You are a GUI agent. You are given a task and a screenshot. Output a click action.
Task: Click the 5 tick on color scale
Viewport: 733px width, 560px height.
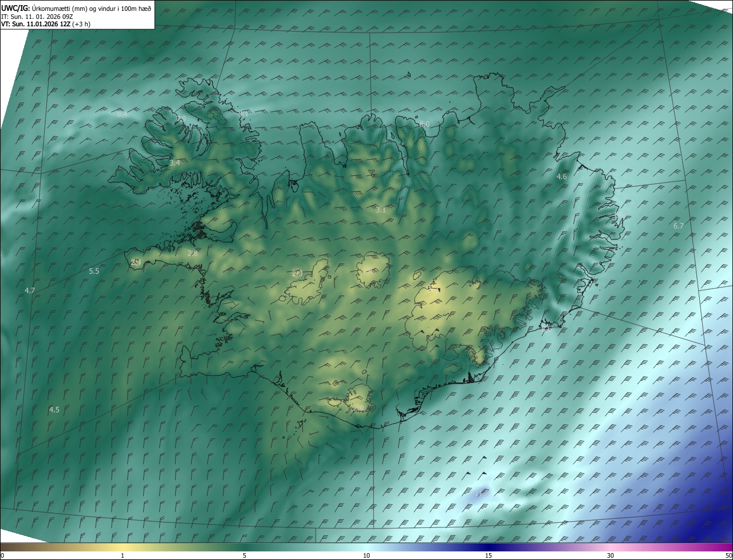click(x=245, y=555)
